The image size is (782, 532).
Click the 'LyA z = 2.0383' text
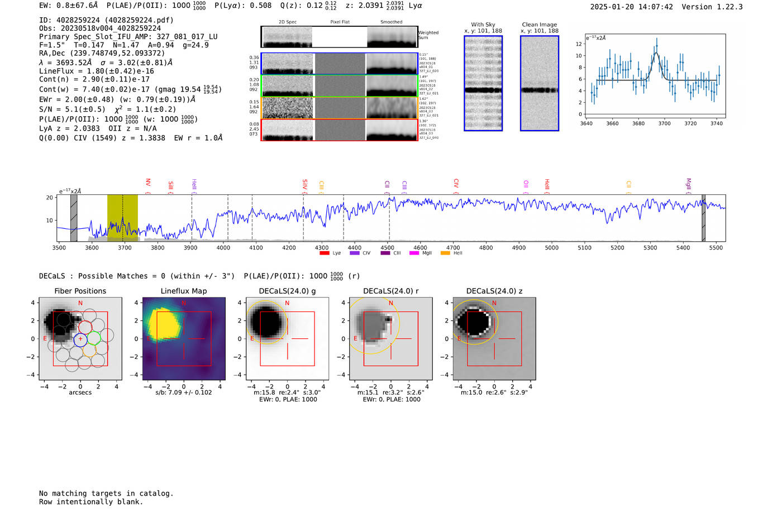pyautogui.click(x=70, y=129)
